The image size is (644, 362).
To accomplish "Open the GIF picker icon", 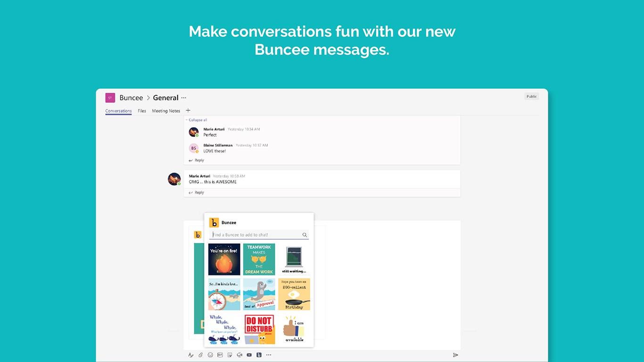I will 220,355.
